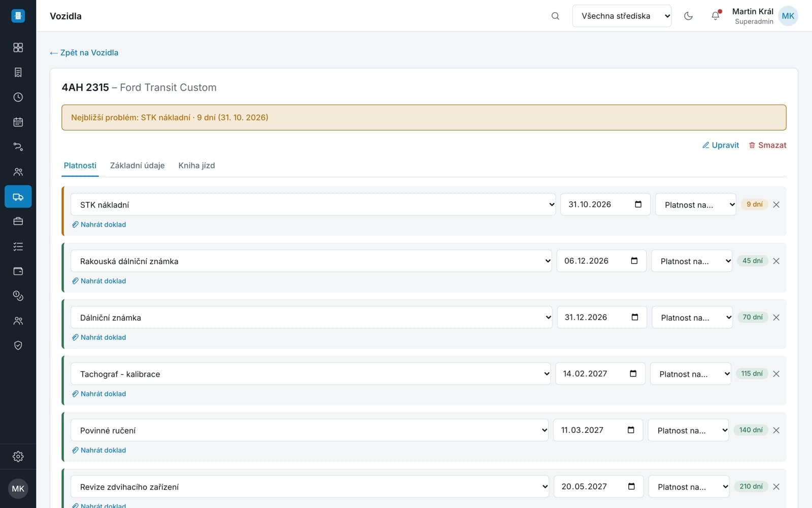The image size is (812, 508).
Task: Open notifications bell icon
Action: coord(716,16)
